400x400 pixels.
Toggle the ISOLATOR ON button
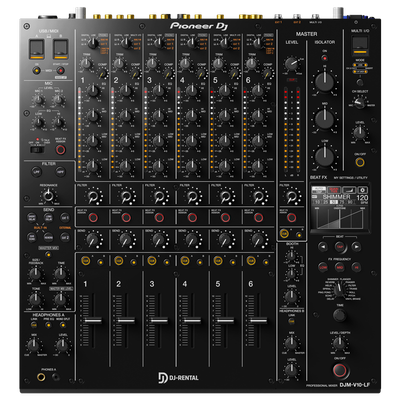[324, 58]
